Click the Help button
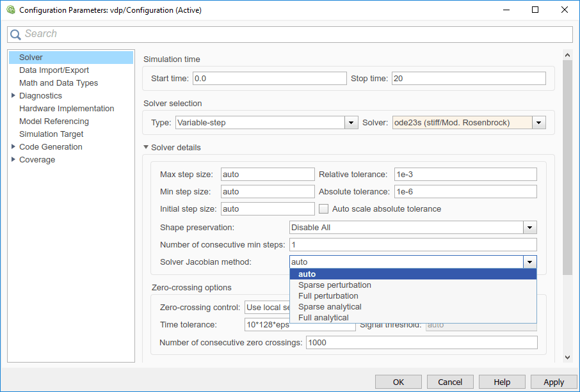 pos(502,382)
